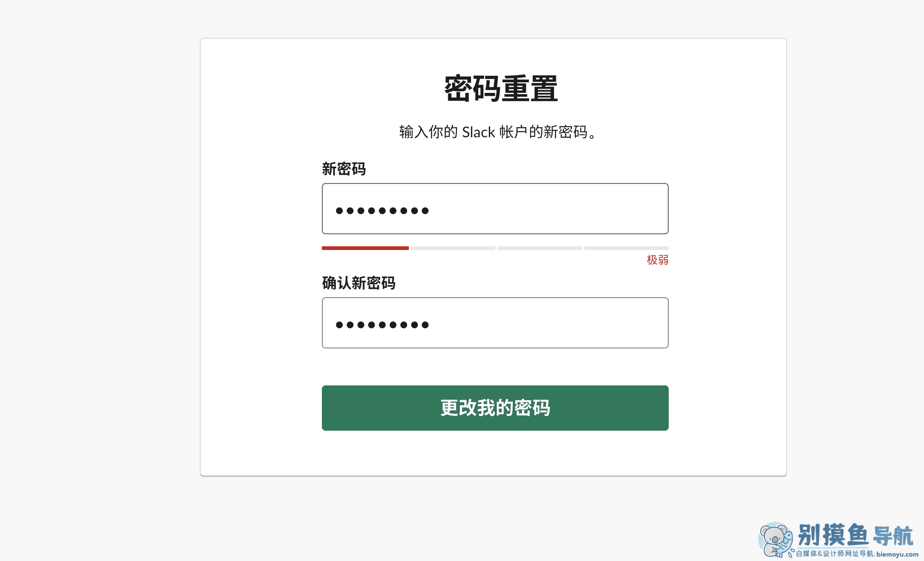Click the 自媒体&设计师网址导航 tagline text
Viewport: 924px width, 561px height.
coord(834,554)
